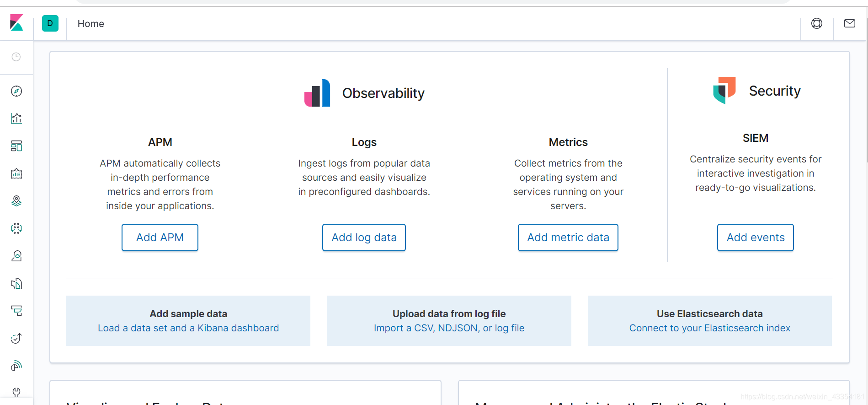Image resolution: width=868 pixels, height=405 pixels.
Task: Open Maps from the sidebar
Action: coord(16,201)
